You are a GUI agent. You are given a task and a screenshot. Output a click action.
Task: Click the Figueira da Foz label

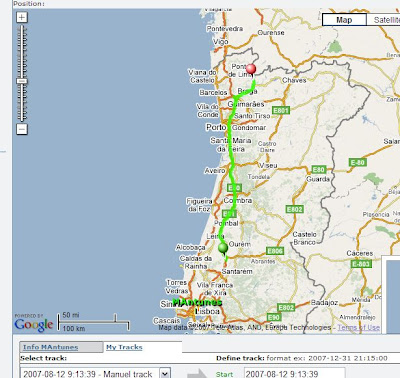199,205
